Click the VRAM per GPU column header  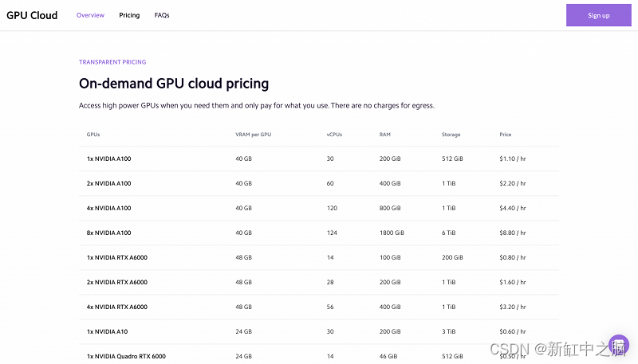tap(253, 135)
